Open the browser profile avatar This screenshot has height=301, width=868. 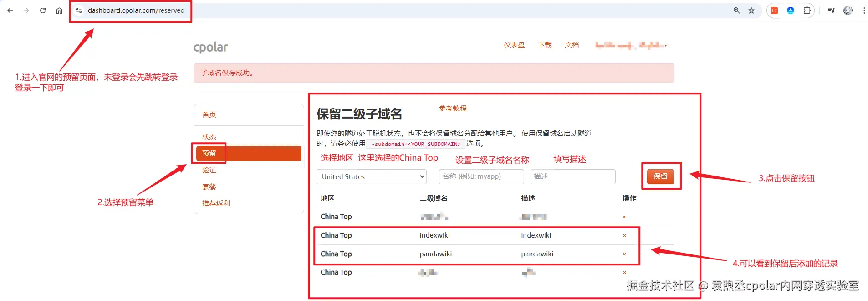848,10
